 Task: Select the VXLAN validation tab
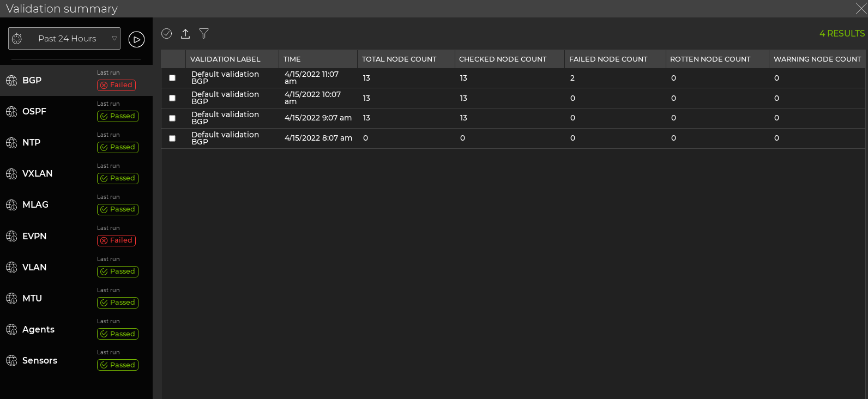37,174
